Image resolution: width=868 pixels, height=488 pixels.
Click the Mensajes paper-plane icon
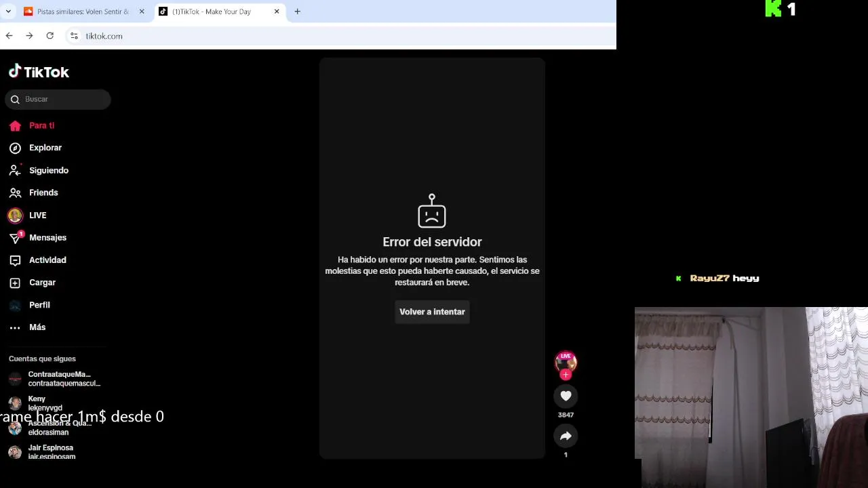click(15, 238)
